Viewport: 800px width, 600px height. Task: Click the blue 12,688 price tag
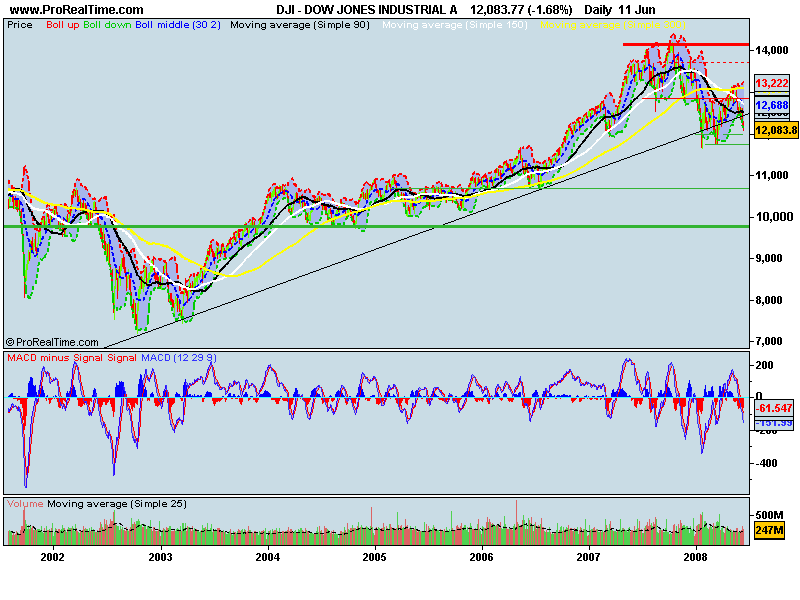(x=772, y=105)
